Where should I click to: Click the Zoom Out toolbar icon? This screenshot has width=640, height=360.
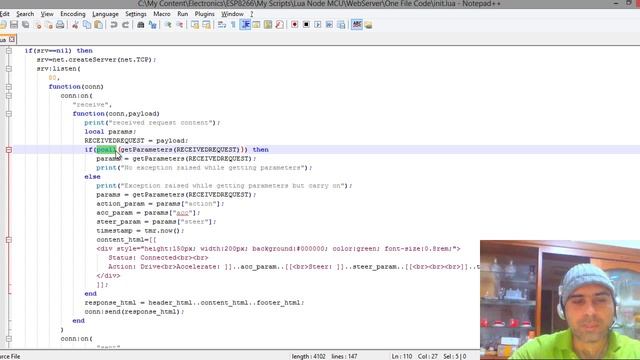click(180, 25)
